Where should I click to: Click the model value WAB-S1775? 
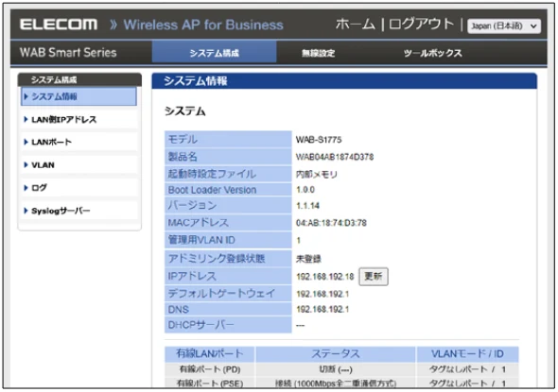[319, 140]
